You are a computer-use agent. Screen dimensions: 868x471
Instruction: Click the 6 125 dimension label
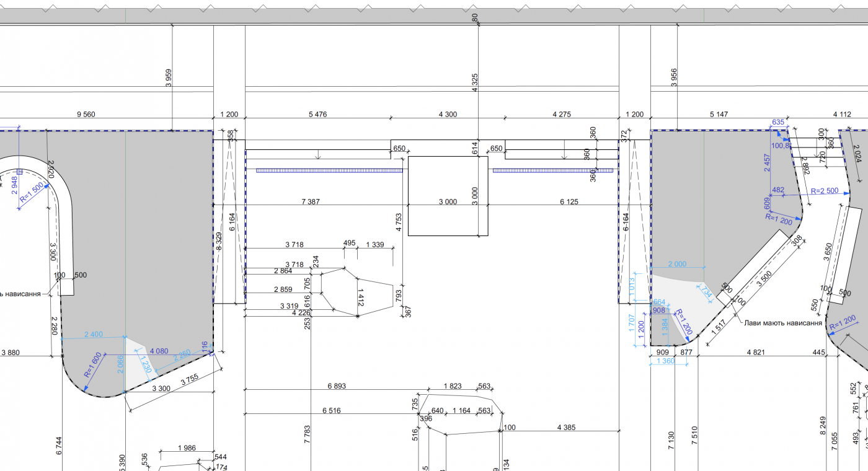tap(569, 202)
